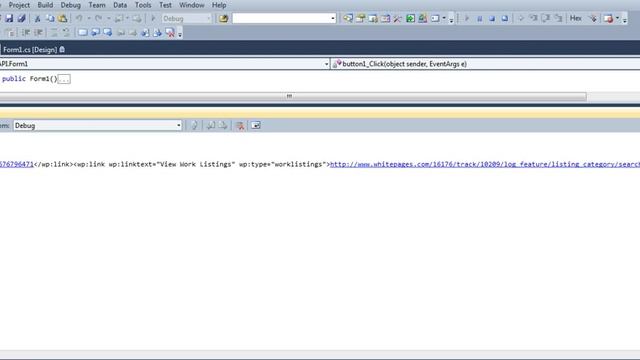Open the Debug menu
This screenshot has height=360, width=640.
pos(71,5)
